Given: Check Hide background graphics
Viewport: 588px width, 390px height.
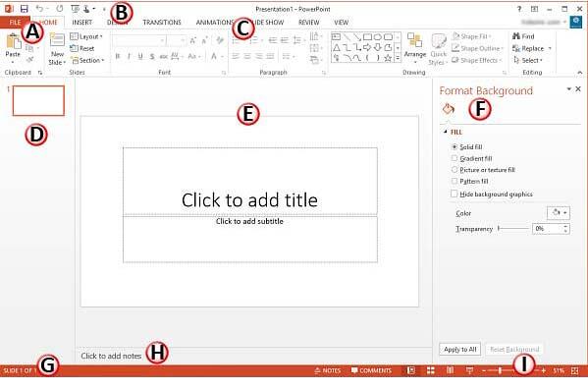Looking at the screenshot, I should pos(492,195).
